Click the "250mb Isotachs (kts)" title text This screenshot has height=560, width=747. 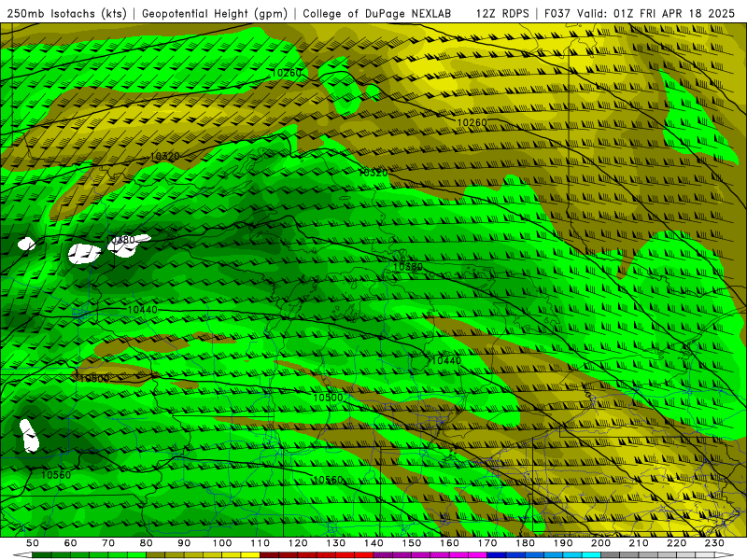(67, 13)
